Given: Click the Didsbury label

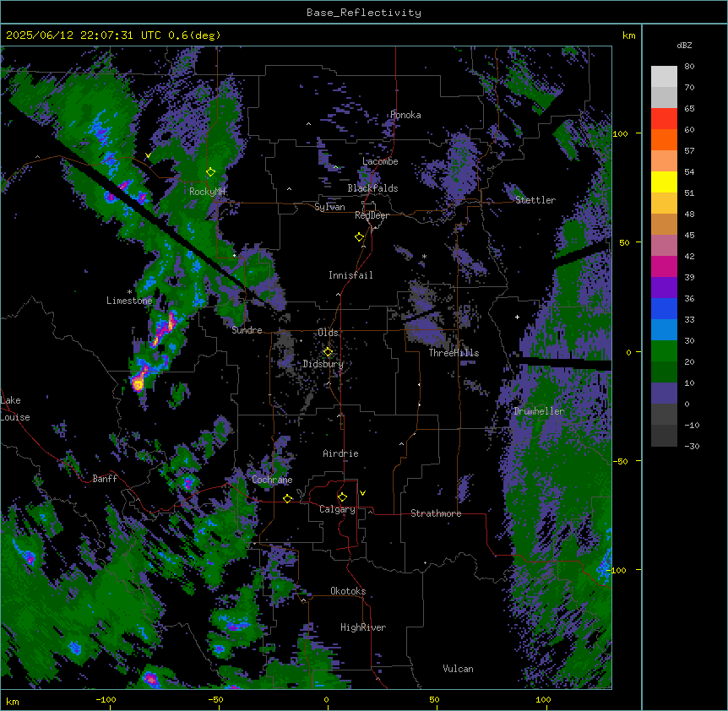Looking at the screenshot, I should (323, 364).
